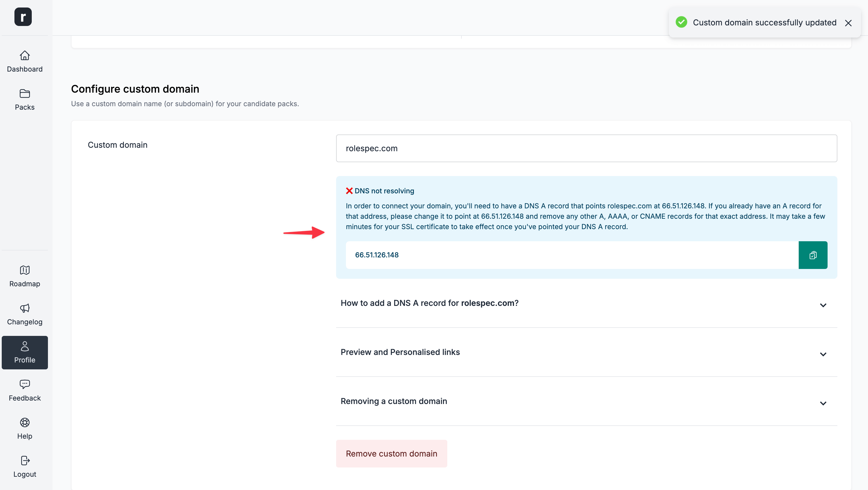This screenshot has width=868, height=490.
Task: Click the Remove custom domain button
Action: 392,453
